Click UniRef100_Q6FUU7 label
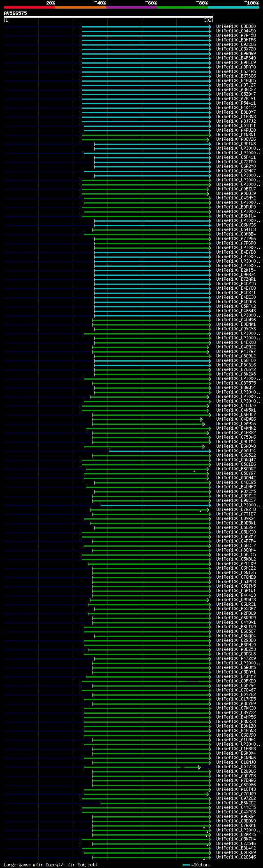This screenshot has width=263, height=868. tap(236, 415)
